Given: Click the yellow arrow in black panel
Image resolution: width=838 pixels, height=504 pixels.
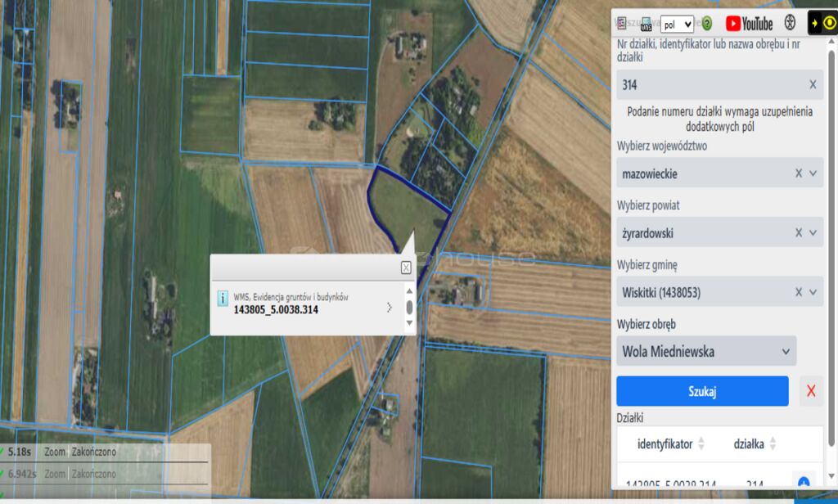Looking at the screenshot, I should point(815,23).
